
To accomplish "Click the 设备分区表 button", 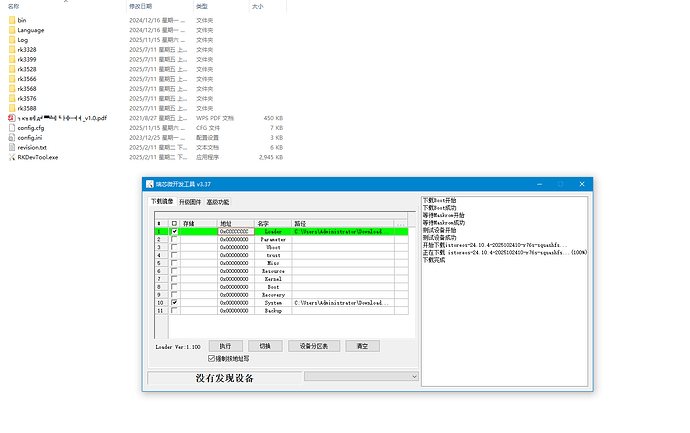I will pos(306,346).
